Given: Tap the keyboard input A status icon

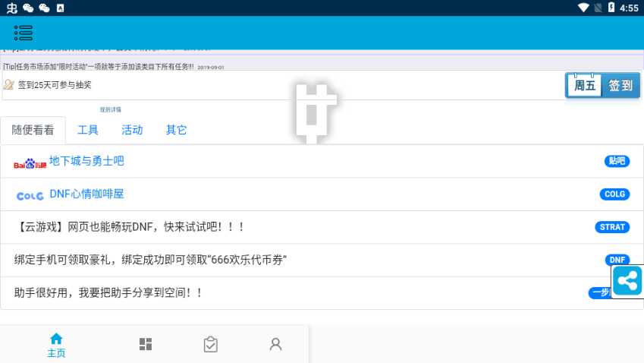Looking at the screenshot, I should (x=61, y=8).
